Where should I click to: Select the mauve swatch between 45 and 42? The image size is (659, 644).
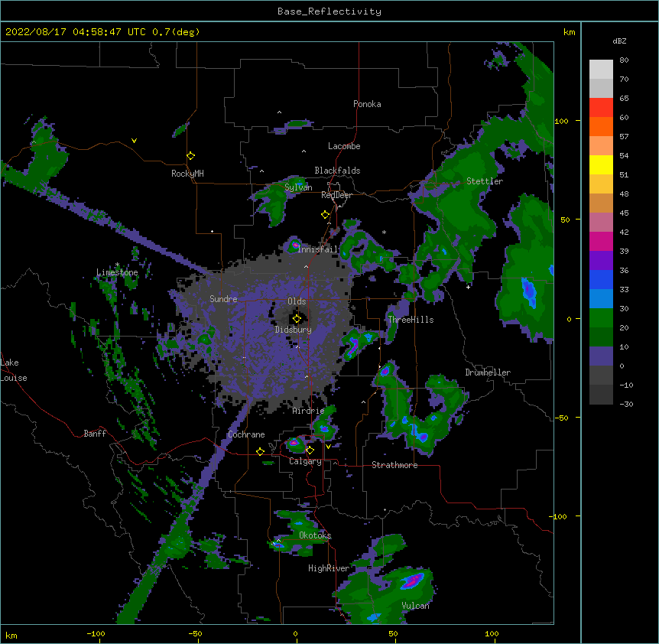[601, 222]
